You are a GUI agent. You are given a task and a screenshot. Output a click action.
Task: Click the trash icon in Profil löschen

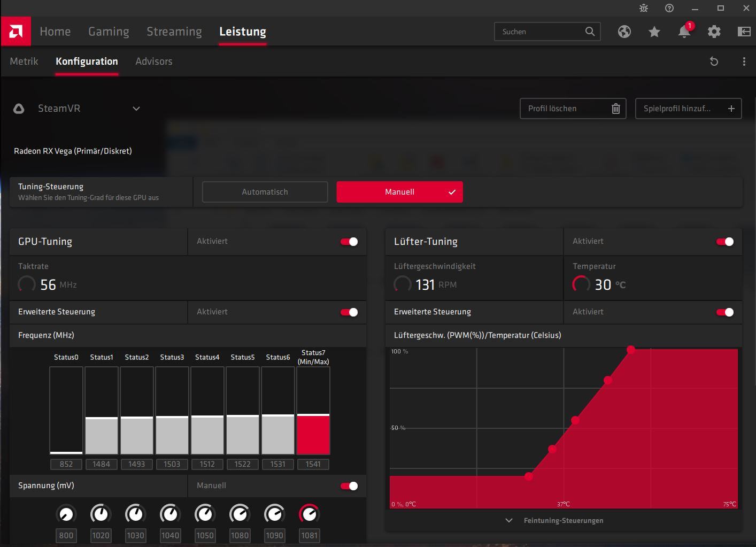(x=616, y=109)
